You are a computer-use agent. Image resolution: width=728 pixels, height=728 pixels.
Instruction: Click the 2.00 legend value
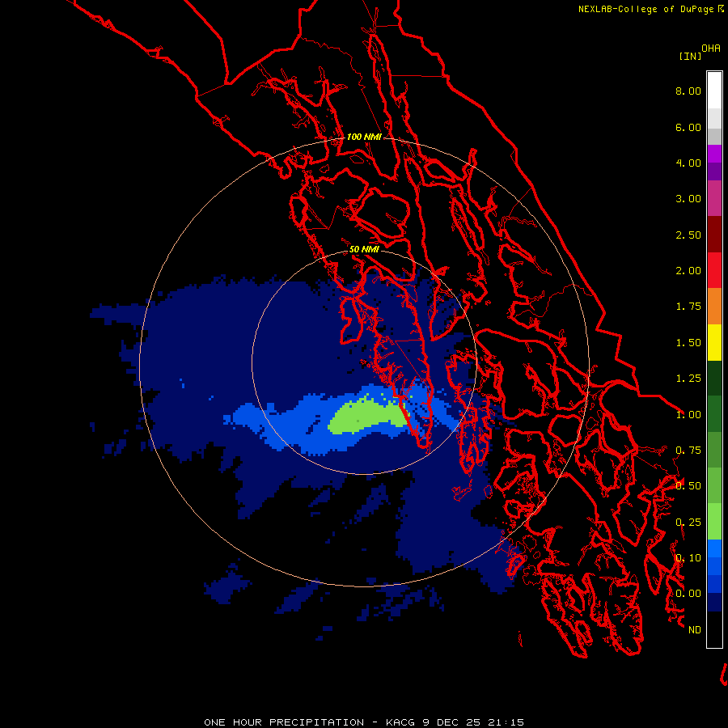tap(688, 271)
